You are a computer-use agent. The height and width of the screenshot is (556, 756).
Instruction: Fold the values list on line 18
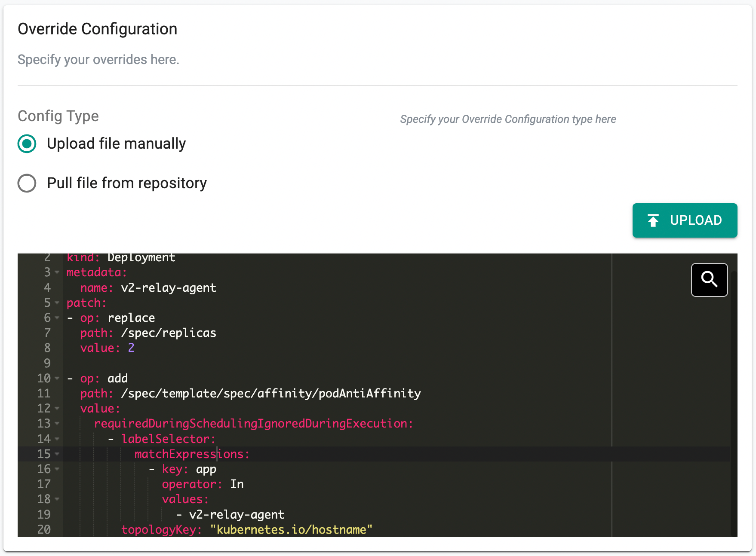pyautogui.click(x=57, y=499)
